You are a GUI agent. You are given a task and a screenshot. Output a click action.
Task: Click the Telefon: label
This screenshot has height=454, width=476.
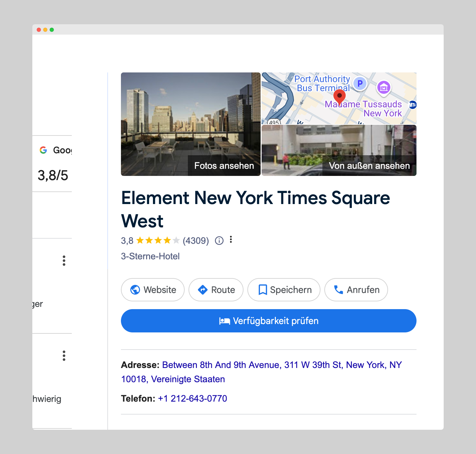pyautogui.click(x=138, y=399)
